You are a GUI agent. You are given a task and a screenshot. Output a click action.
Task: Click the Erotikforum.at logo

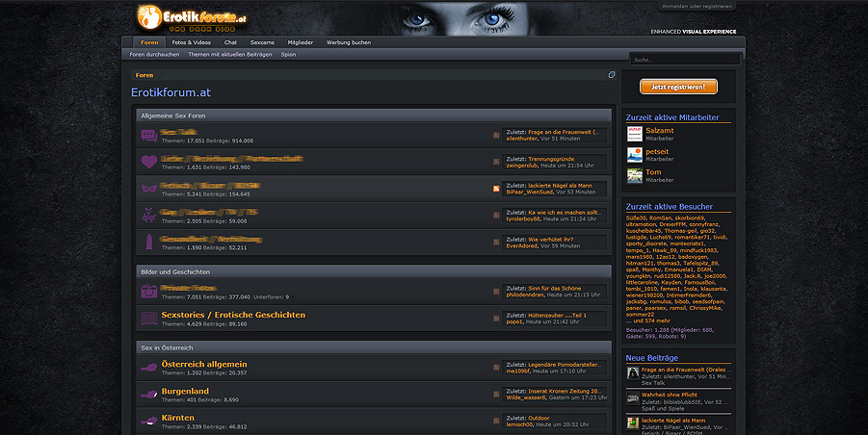[192, 18]
